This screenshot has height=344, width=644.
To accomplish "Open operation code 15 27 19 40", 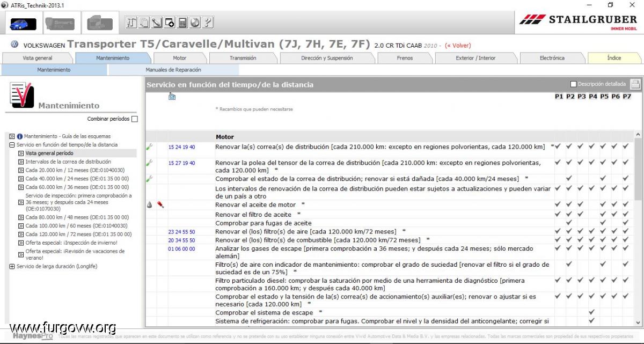I will [181, 163].
